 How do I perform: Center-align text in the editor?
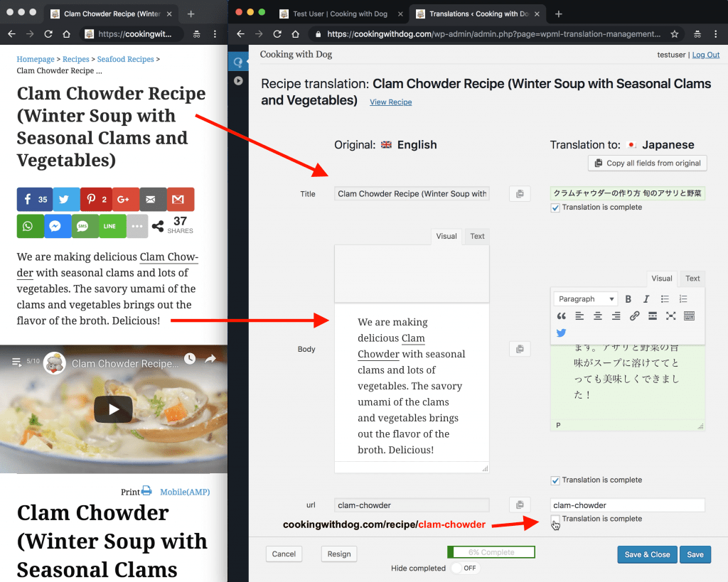click(x=597, y=316)
